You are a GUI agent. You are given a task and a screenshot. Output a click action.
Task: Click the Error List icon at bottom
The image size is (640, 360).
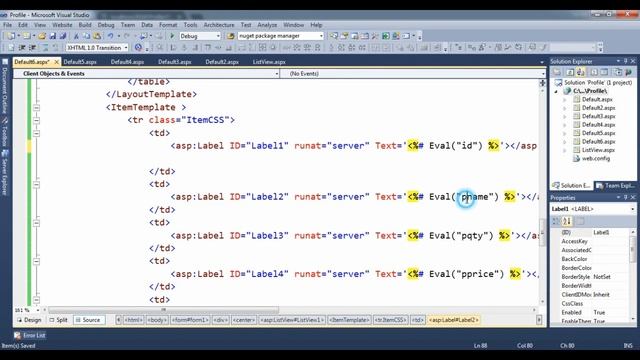click(x=18, y=336)
